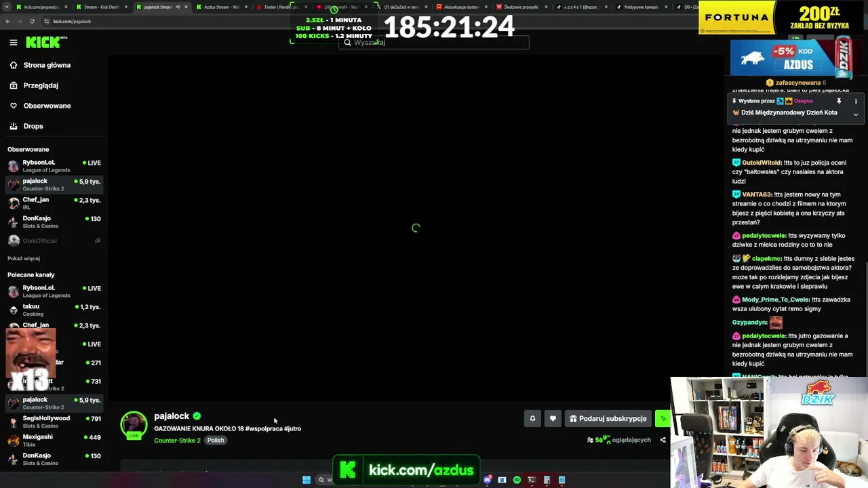Open the calculator icon in taskbar
This screenshot has width=868, height=488.
pyautogui.click(x=547, y=480)
